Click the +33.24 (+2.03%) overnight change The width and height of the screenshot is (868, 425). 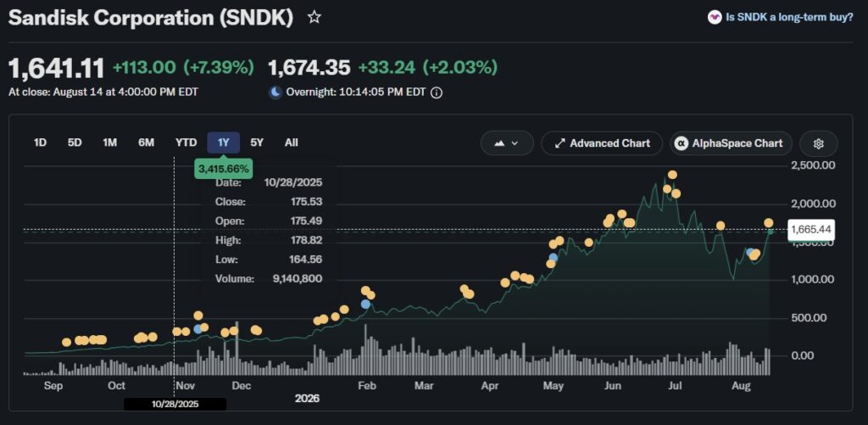427,68
